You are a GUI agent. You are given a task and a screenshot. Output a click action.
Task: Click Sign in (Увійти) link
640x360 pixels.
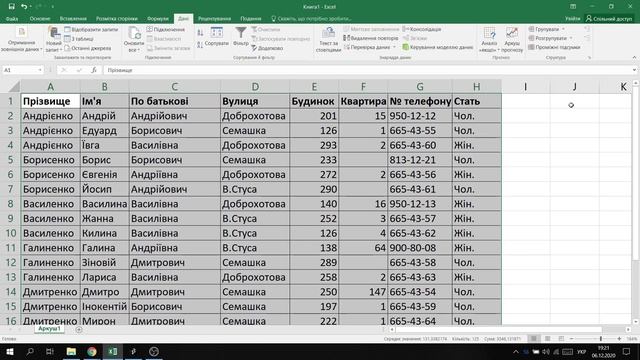point(572,19)
